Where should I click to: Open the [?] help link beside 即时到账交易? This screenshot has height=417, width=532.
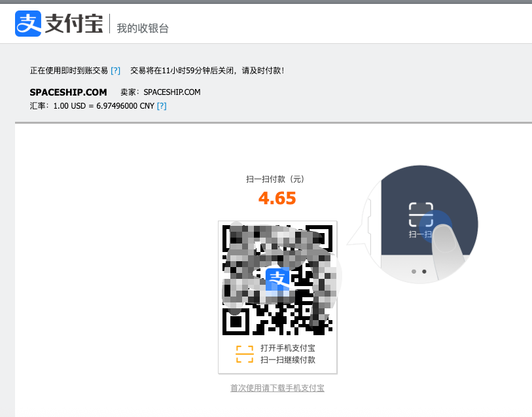[x=115, y=70]
